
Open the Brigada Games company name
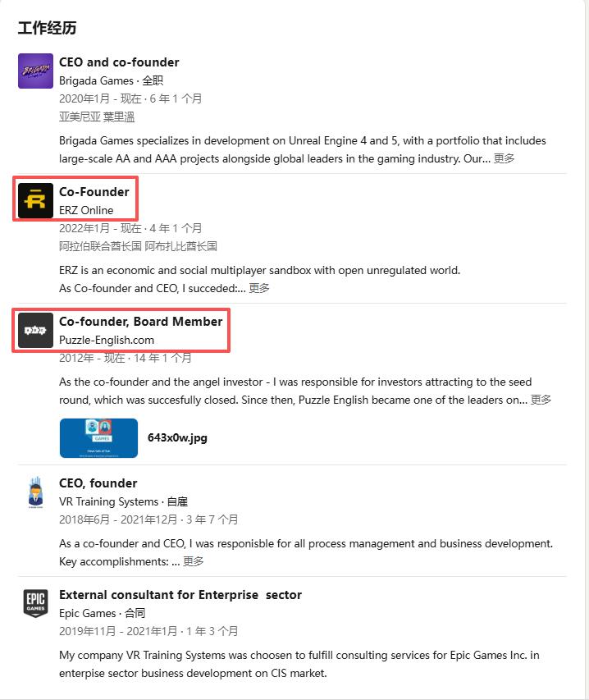pyautogui.click(x=96, y=80)
